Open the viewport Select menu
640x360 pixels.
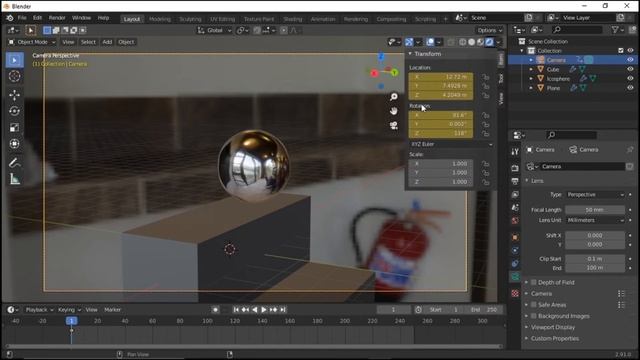click(x=88, y=42)
